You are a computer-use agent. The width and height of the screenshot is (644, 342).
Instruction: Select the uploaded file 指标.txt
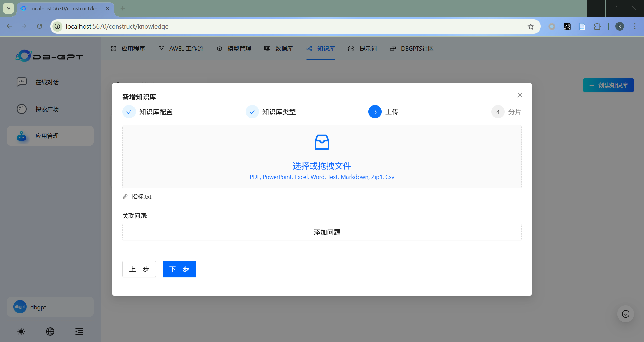[141, 197]
